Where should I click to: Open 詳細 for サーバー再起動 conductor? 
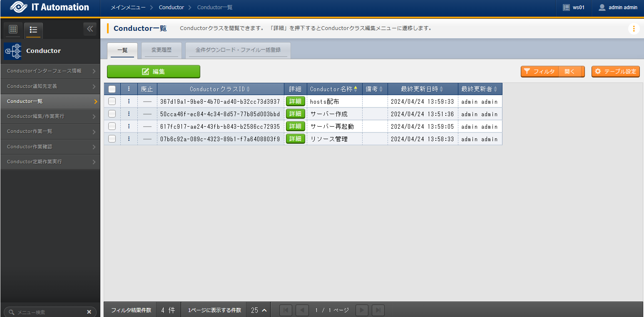click(x=295, y=126)
